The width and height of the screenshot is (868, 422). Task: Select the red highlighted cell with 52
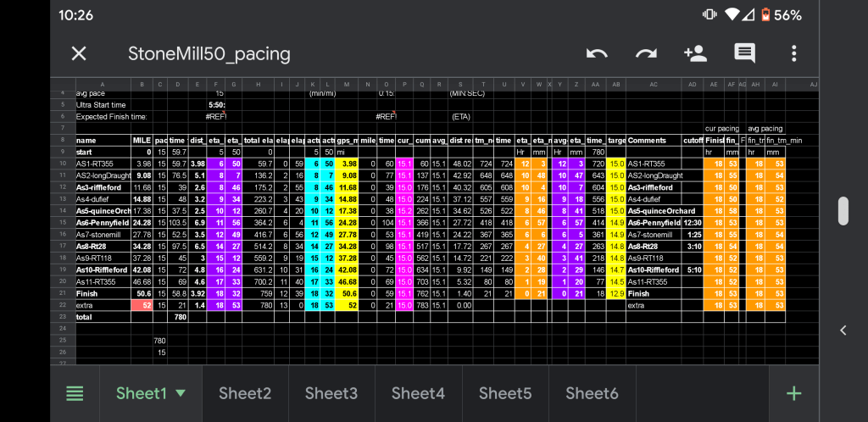pyautogui.click(x=142, y=304)
